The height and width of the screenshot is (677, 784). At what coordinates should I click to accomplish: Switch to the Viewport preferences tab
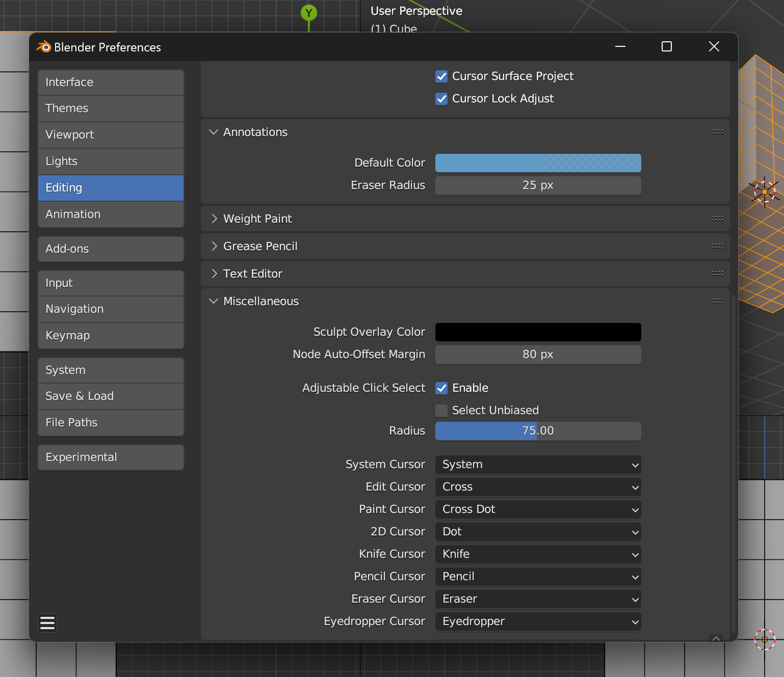click(111, 135)
